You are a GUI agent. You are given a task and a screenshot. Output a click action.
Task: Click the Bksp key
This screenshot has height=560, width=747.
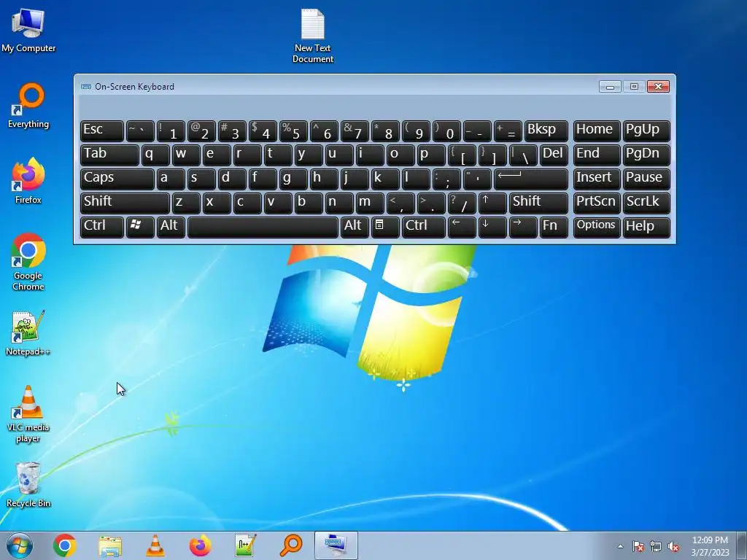(x=546, y=131)
